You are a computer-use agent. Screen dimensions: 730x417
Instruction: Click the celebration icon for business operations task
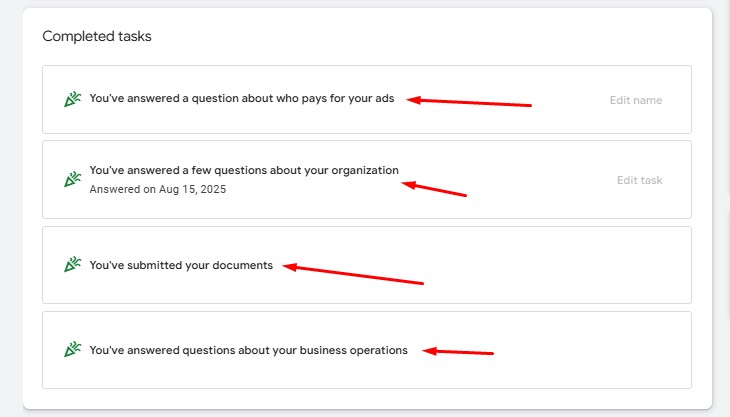point(73,350)
